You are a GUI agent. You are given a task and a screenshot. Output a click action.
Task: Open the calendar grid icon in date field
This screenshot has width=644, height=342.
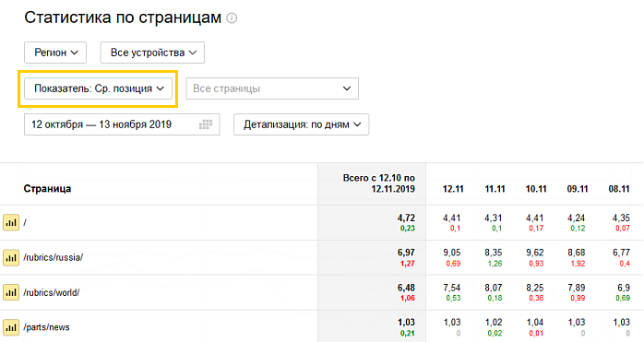click(206, 124)
